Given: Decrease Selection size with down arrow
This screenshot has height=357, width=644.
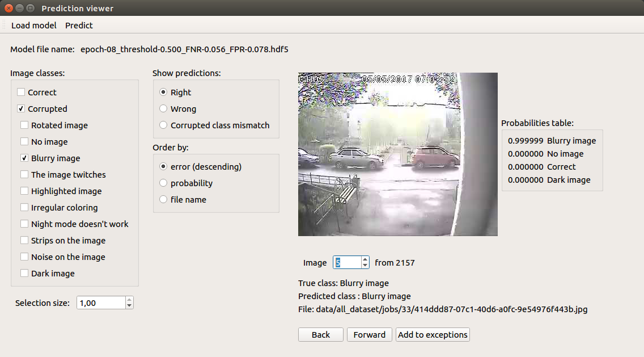Looking at the screenshot, I should tap(129, 306).
